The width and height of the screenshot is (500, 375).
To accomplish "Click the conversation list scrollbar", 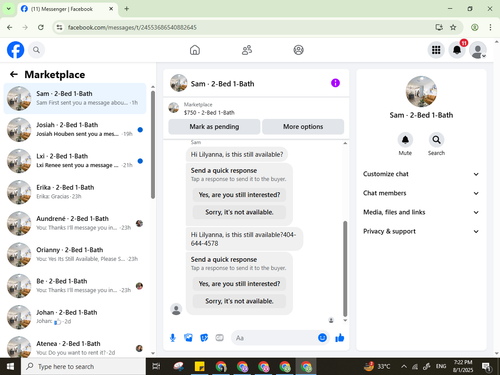I will point(153,145).
